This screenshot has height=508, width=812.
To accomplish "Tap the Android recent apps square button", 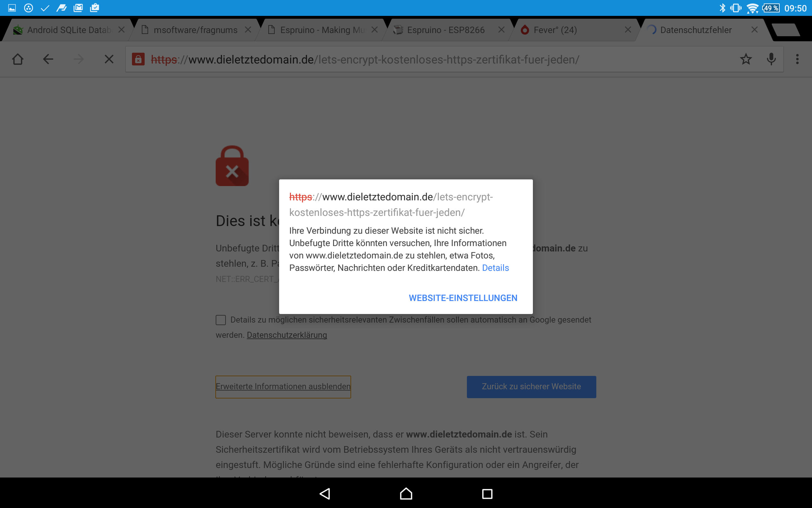I will 487,493.
